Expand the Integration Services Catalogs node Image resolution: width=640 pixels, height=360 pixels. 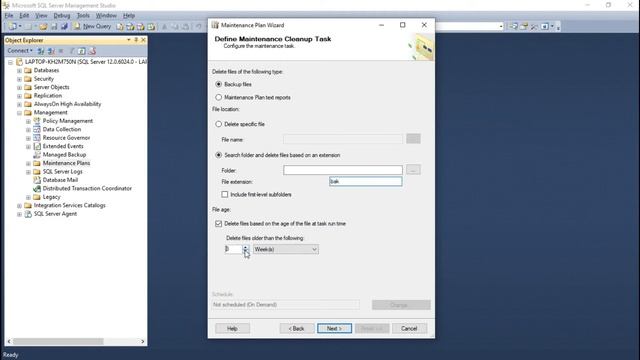pyautogui.click(x=19, y=205)
